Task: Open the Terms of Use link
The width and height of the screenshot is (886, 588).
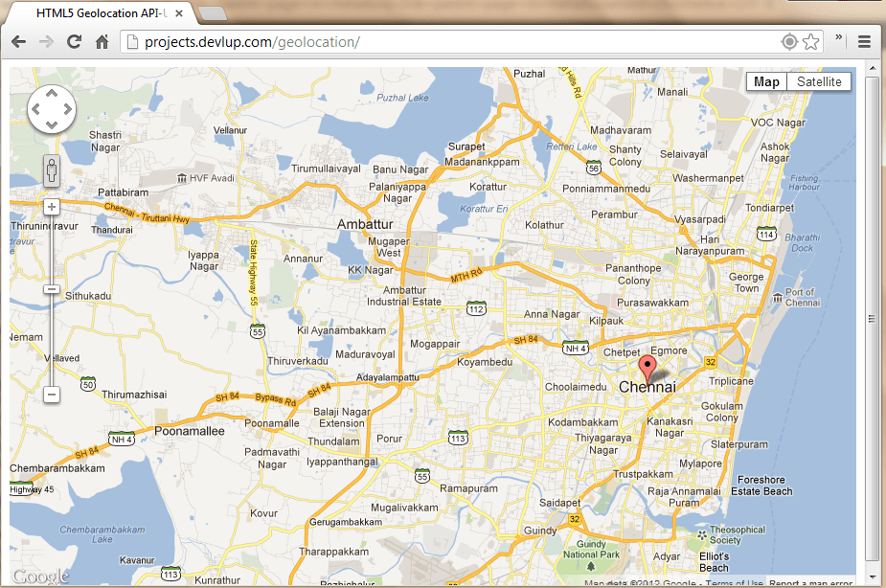Action: (x=734, y=582)
